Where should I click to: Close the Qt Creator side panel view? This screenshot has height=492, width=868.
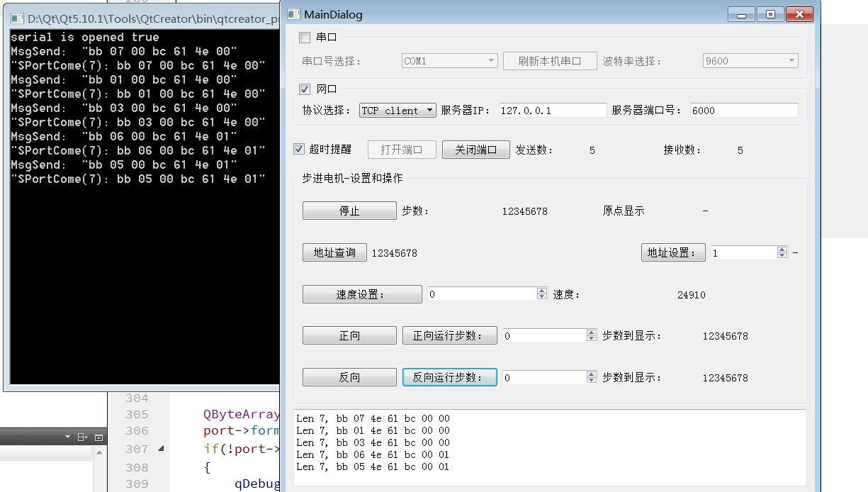click(98, 437)
